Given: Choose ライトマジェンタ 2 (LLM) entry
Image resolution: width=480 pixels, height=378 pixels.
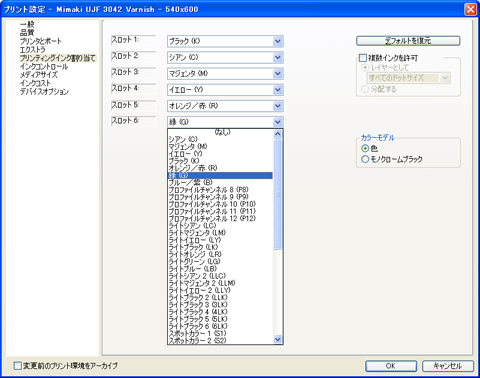Looking at the screenshot, I should (220, 283).
